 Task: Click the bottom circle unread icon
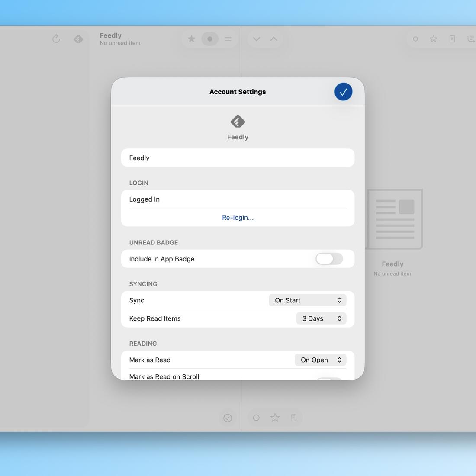click(256, 418)
